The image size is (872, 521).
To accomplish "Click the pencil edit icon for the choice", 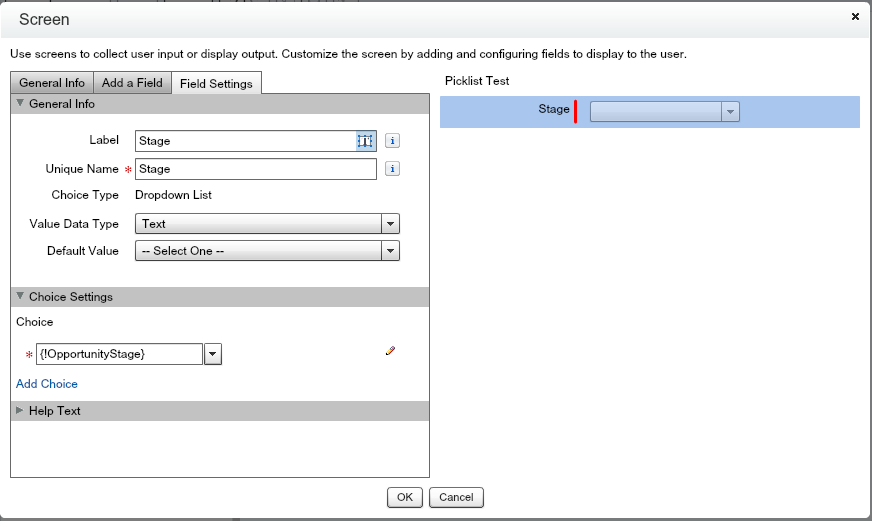I will [x=390, y=351].
